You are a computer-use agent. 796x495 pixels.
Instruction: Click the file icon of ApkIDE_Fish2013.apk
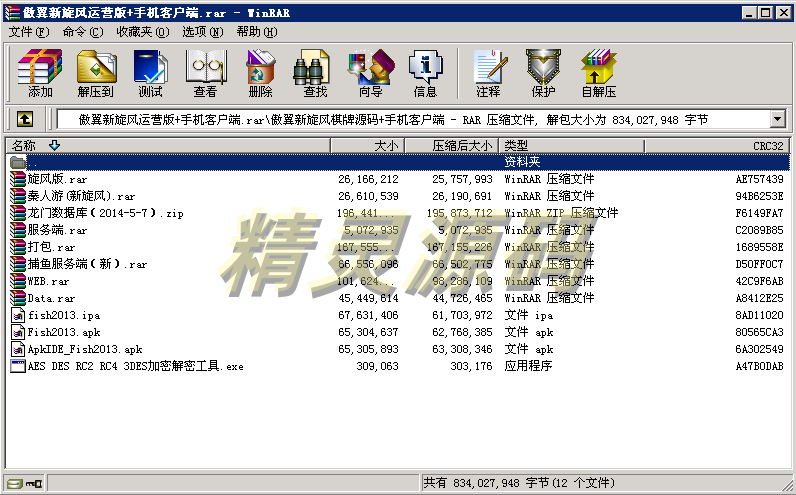click(18, 349)
